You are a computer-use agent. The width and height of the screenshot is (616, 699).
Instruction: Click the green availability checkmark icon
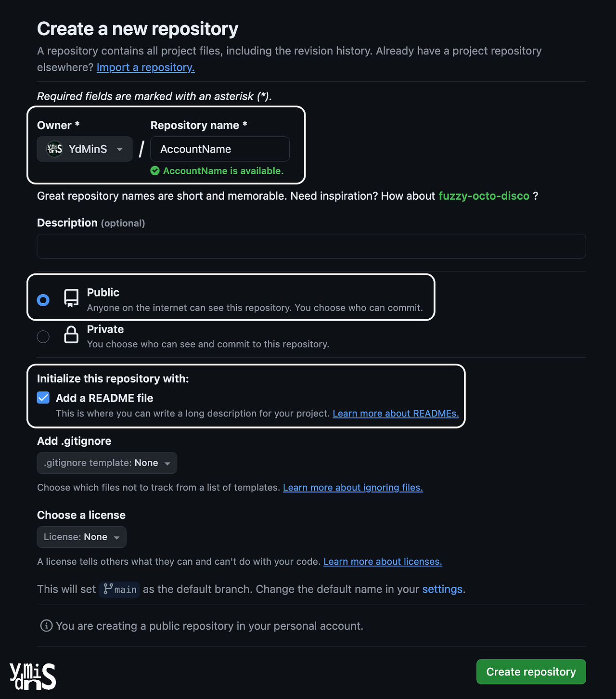(155, 171)
